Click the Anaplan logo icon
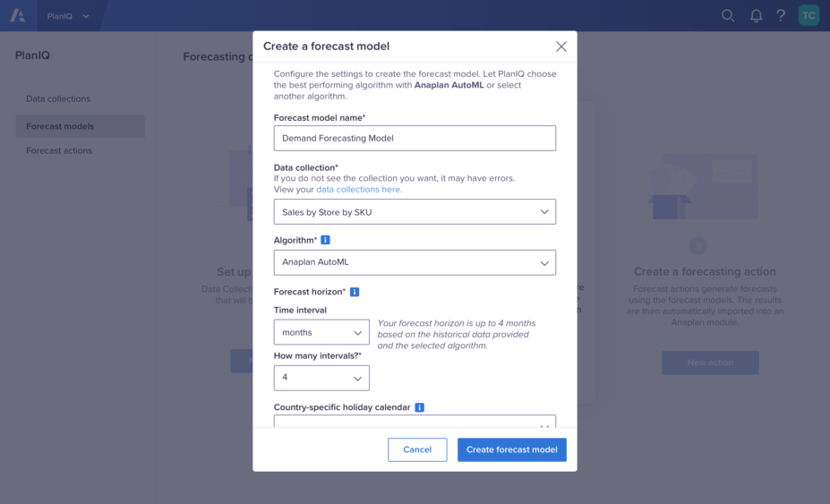830x504 pixels. [x=18, y=15]
